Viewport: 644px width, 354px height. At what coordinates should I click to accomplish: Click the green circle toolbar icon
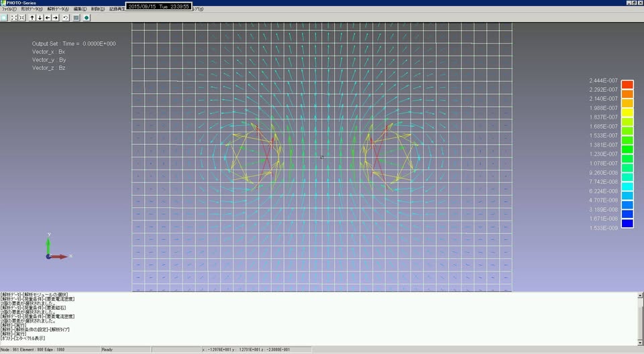tap(87, 17)
